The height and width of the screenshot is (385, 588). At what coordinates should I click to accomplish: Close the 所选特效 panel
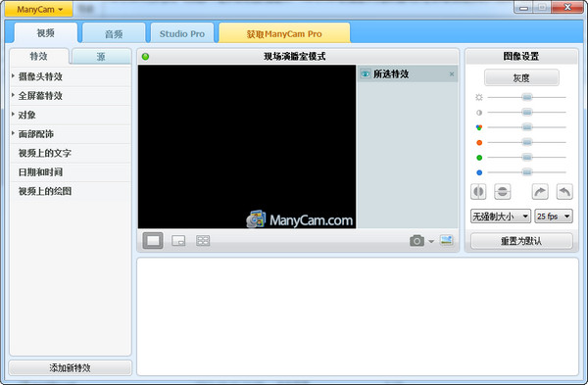(x=452, y=74)
